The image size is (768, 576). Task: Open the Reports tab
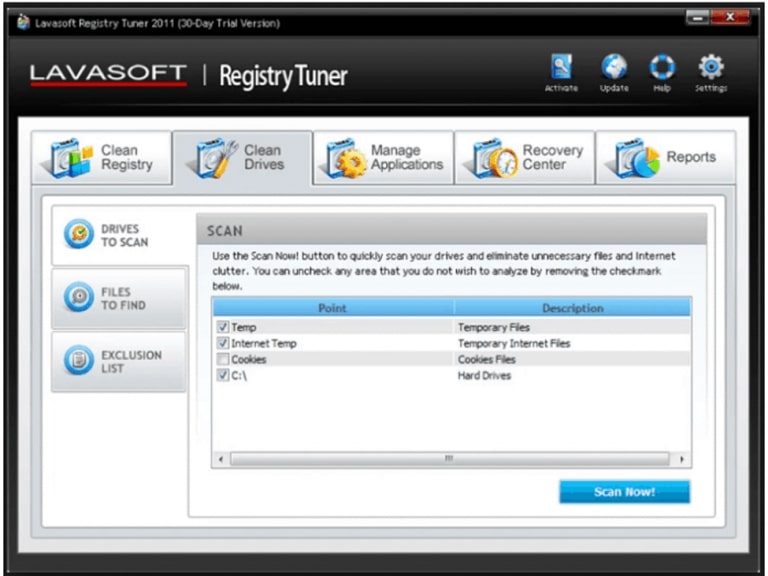click(x=666, y=158)
